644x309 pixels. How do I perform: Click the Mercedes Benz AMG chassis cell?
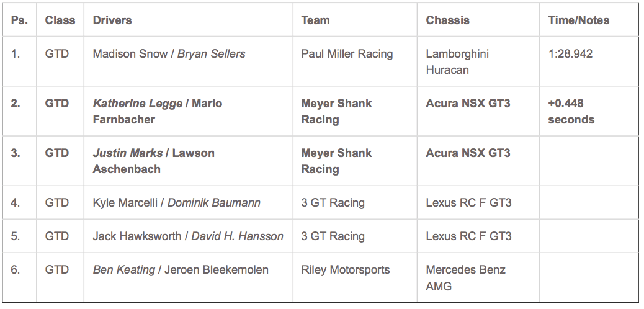click(x=465, y=277)
